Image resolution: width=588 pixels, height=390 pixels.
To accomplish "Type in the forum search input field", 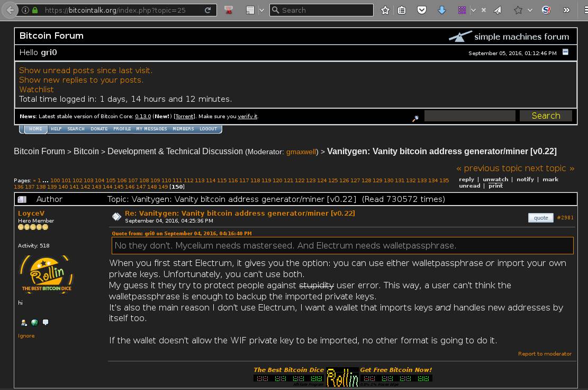I will (469, 116).
